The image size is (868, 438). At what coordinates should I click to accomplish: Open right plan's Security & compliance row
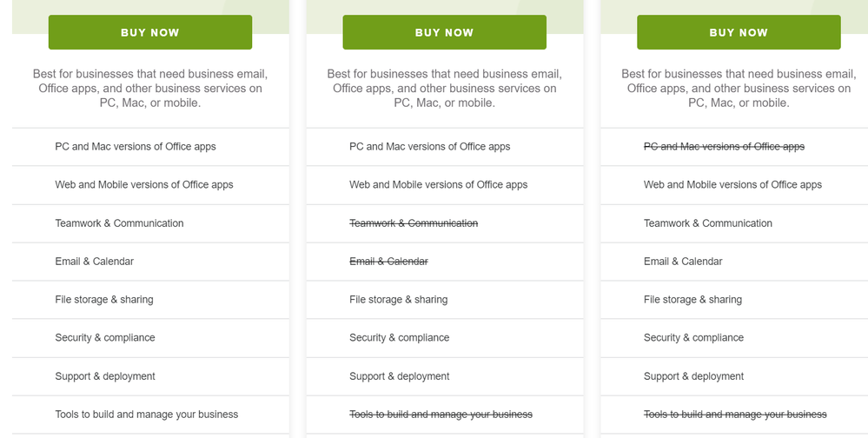coord(693,338)
